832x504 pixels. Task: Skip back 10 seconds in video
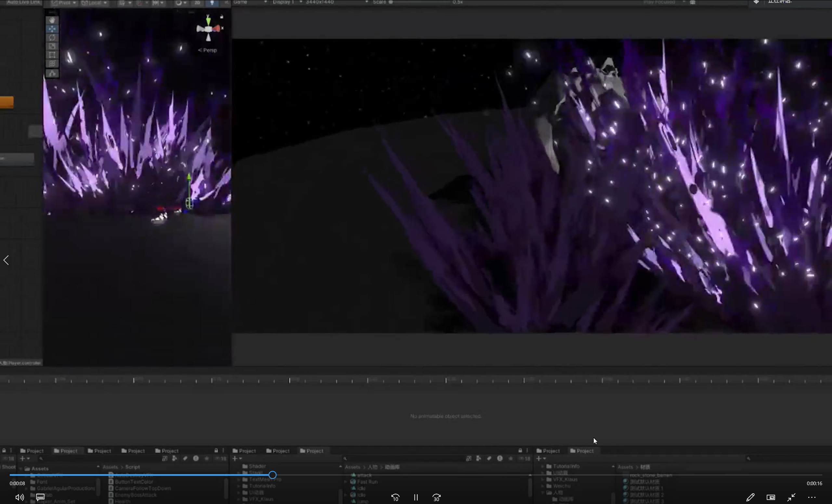point(396,497)
